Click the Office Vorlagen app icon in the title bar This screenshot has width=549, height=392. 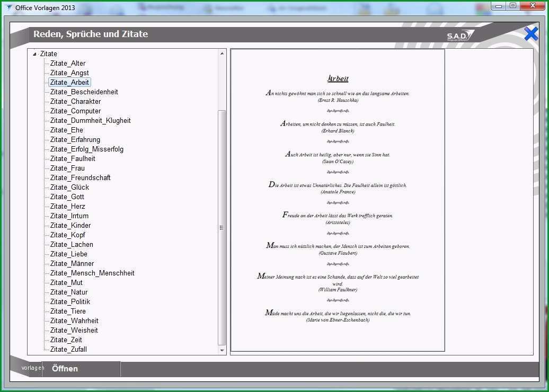[x=8, y=7]
